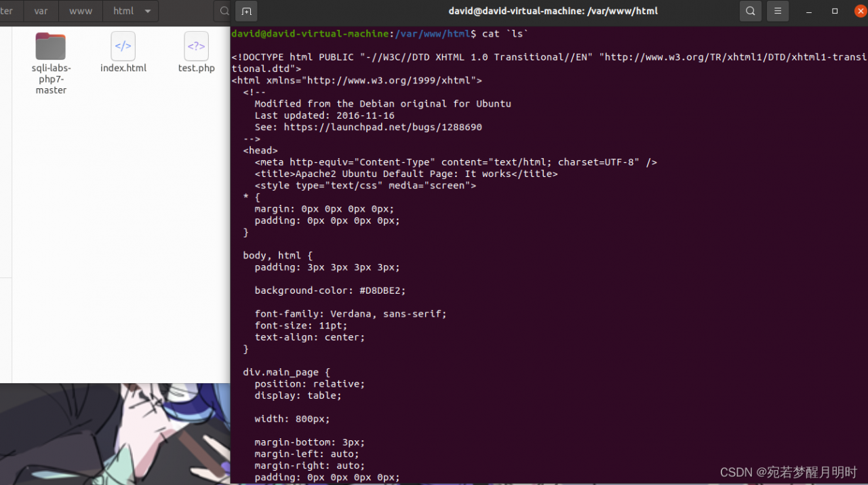This screenshot has height=485, width=868.
Task: Click the 'cat `ls`' command text
Action: 505,34
